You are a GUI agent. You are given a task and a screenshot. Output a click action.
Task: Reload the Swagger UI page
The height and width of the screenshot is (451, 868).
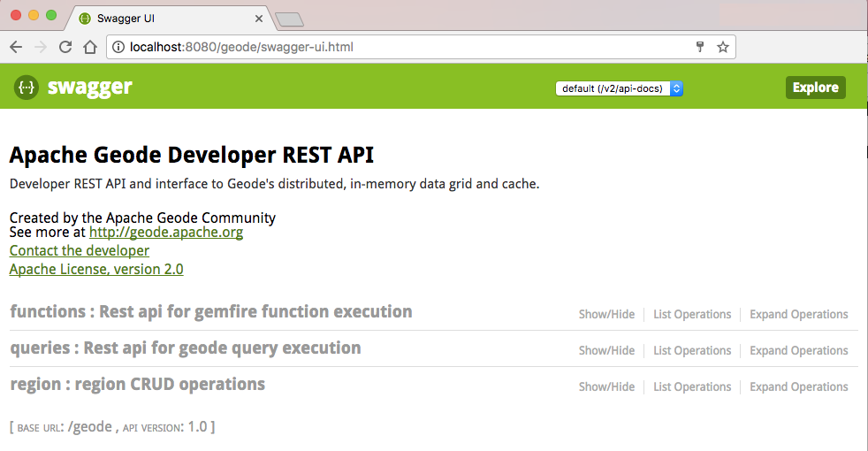click(x=65, y=47)
